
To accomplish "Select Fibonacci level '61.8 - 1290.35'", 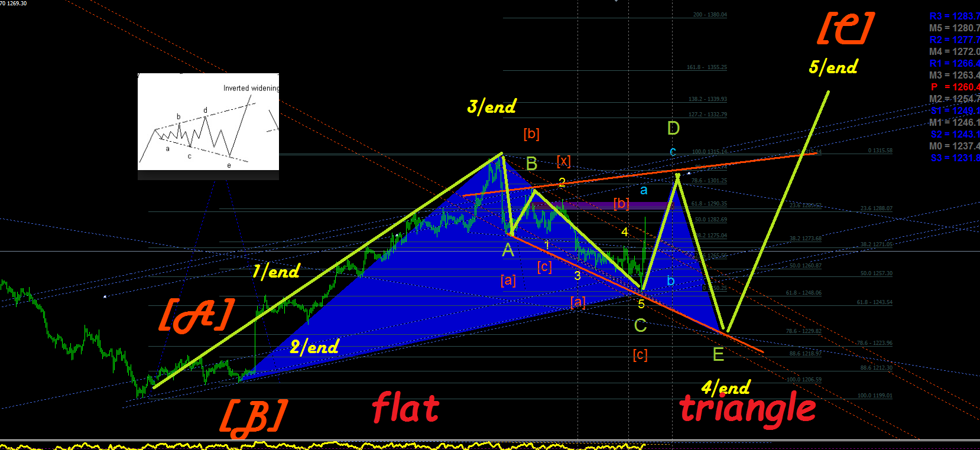I will click(x=709, y=204).
